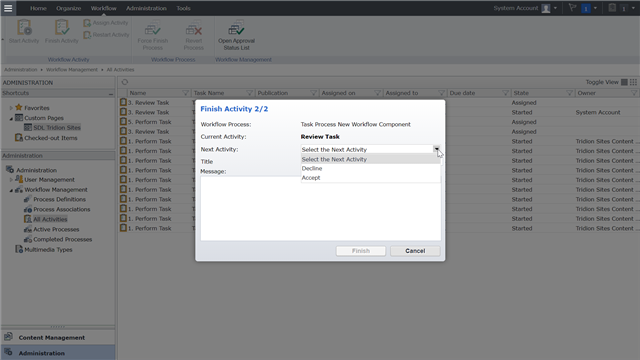This screenshot has width=640, height=360.
Task: Click the Administration panel icon at bottom
Action: point(8,352)
